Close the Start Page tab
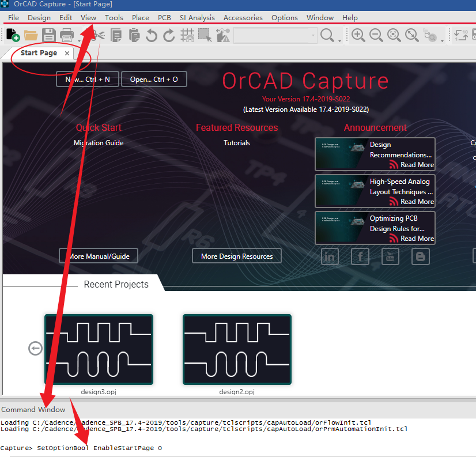The width and height of the screenshot is (476, 457). 67,54
